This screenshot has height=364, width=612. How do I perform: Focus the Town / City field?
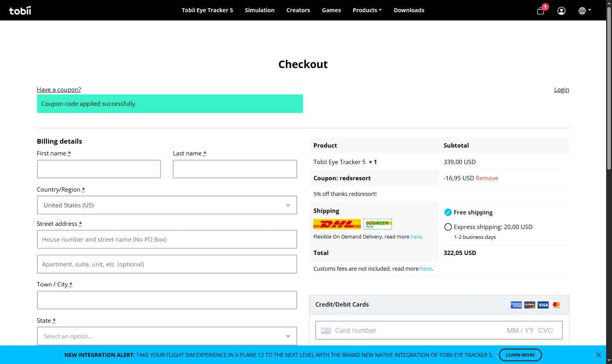(167, 300)
